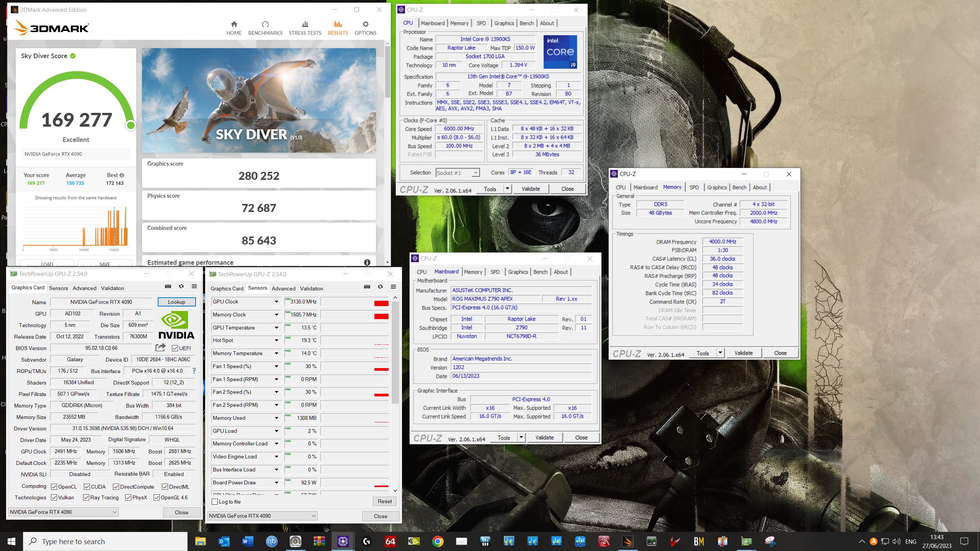Screen dimensions: 980x551
Task: Click 3DMark icon in the taskbar
Action: tap(627, 541)
